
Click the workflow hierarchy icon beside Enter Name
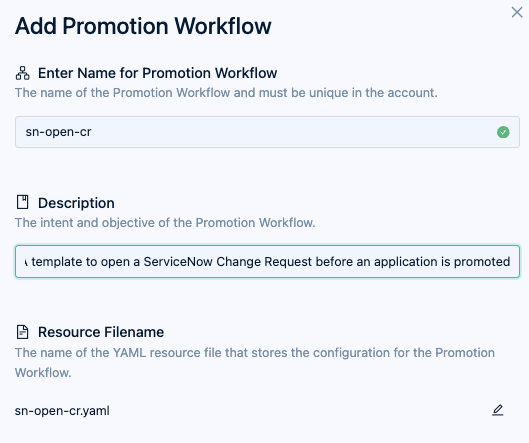[23, 73]
